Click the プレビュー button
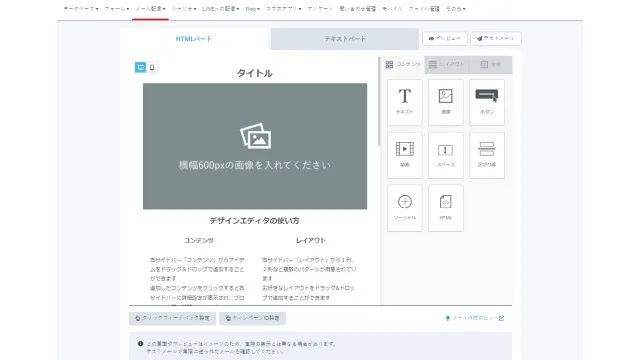640x360 pixels. (444, 38)
